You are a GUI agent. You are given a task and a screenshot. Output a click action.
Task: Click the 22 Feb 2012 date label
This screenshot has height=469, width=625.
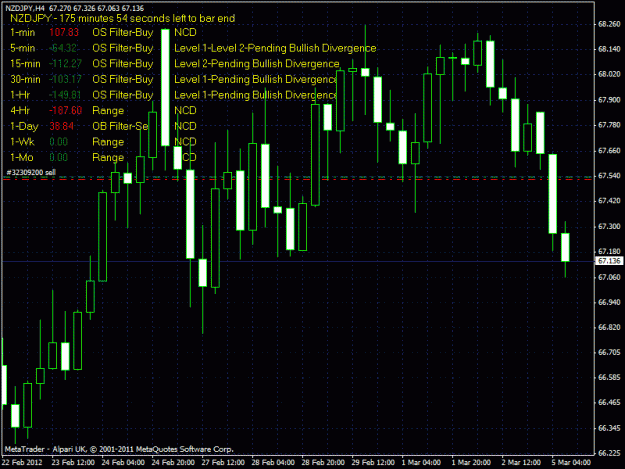(x=22, y=463)
